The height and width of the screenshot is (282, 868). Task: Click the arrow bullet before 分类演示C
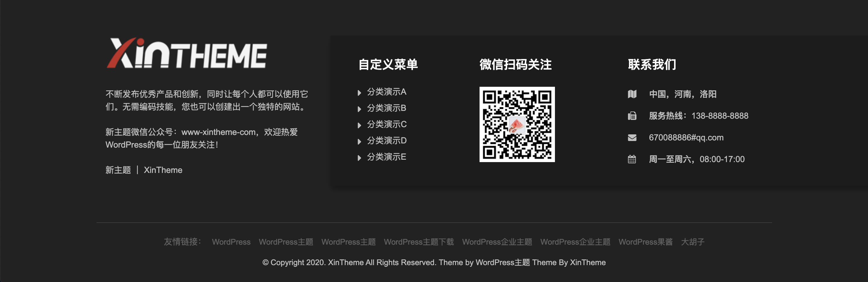359,125
